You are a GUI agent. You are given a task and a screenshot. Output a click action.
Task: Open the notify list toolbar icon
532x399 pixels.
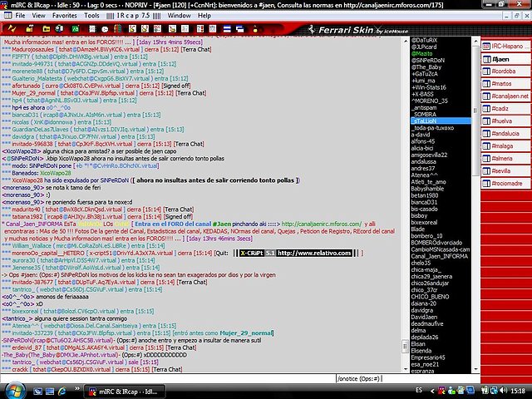[199, 29]
